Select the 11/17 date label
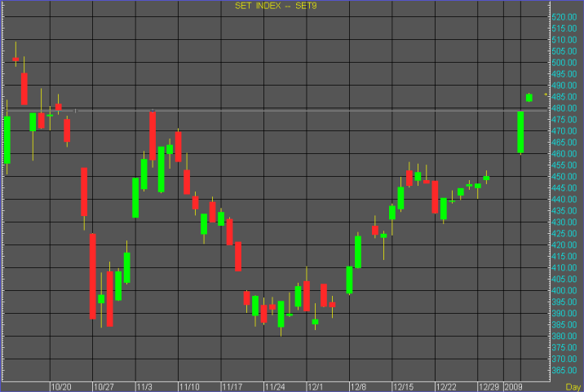The width and height of the screenshot is (584, 392). pyautogui.click(x=232, y=387)
